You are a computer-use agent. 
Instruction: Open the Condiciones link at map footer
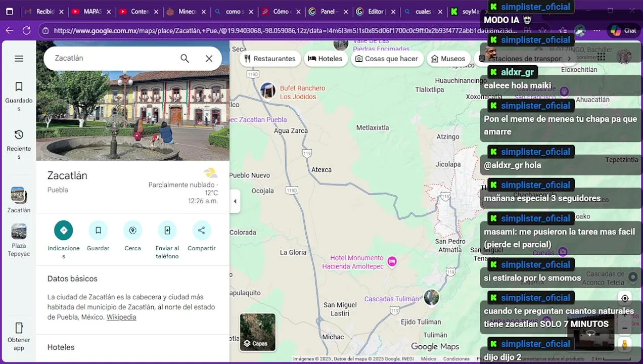click(x=456, y=359)
